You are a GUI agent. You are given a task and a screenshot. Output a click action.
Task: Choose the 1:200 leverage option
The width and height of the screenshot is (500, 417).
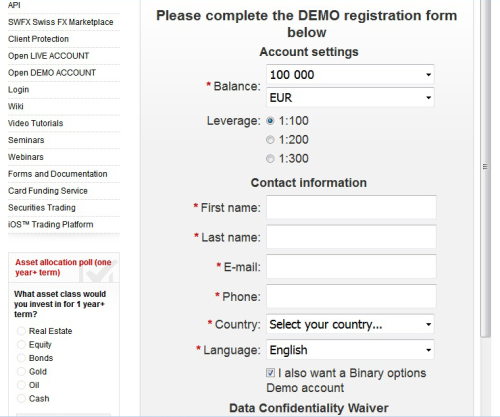tap(270, 140)
